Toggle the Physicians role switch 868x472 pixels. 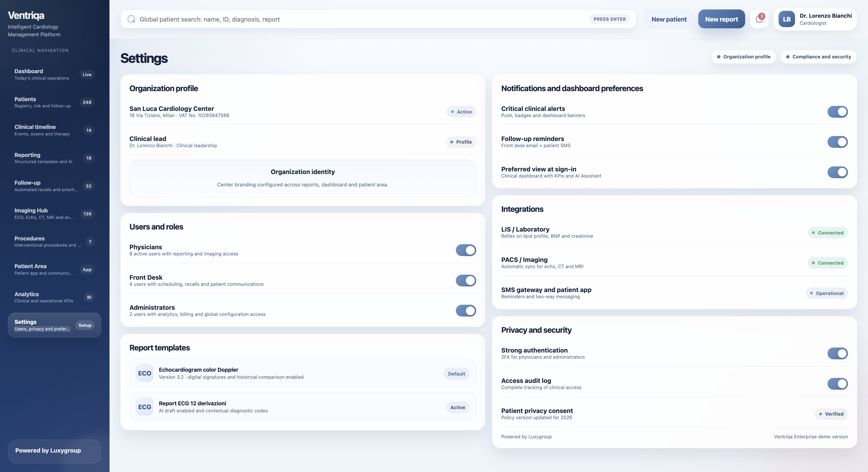[x=466, y=250]
